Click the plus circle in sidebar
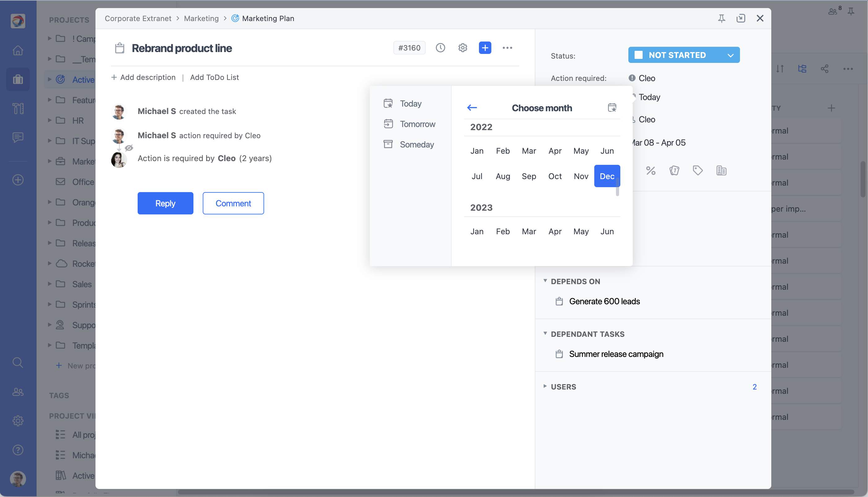 tap(18, 180)
